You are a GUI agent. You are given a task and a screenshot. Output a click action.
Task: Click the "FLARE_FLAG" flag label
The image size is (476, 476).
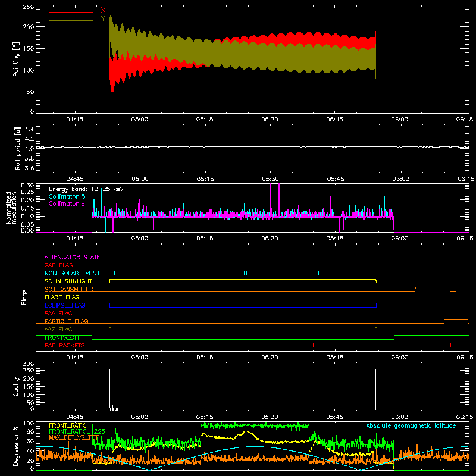[62, 297]
